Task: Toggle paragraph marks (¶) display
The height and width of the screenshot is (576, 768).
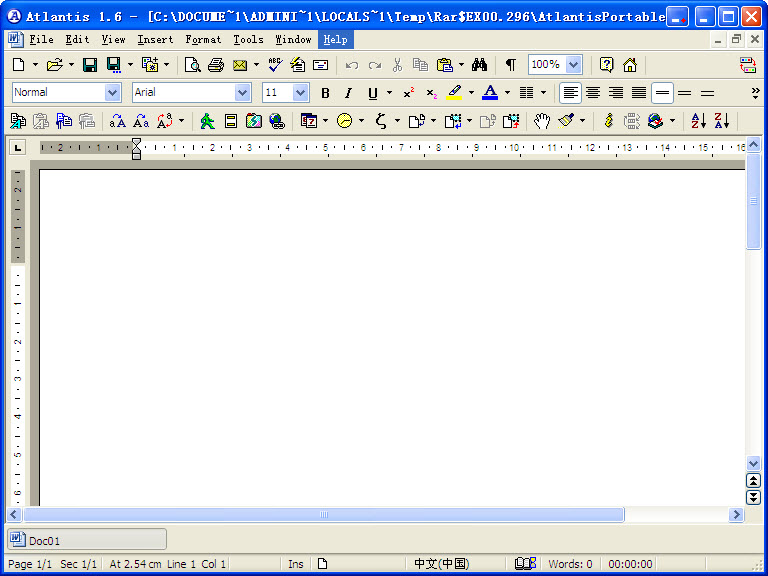Action: (x=510, y=65)
